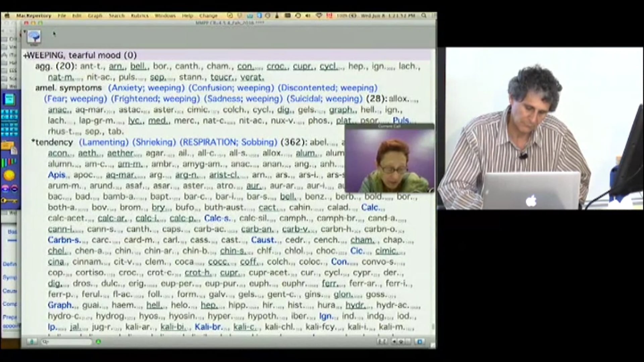Open the (RESPIRATION; Sobbing) cross-reference
Viewport: 644px width, 362px height.
pos(228,142)
